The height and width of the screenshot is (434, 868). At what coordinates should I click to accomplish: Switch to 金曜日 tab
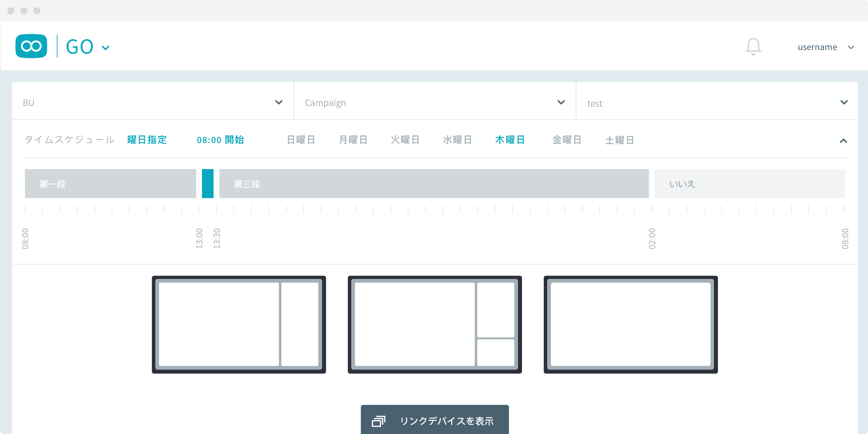tap(567, 140)
